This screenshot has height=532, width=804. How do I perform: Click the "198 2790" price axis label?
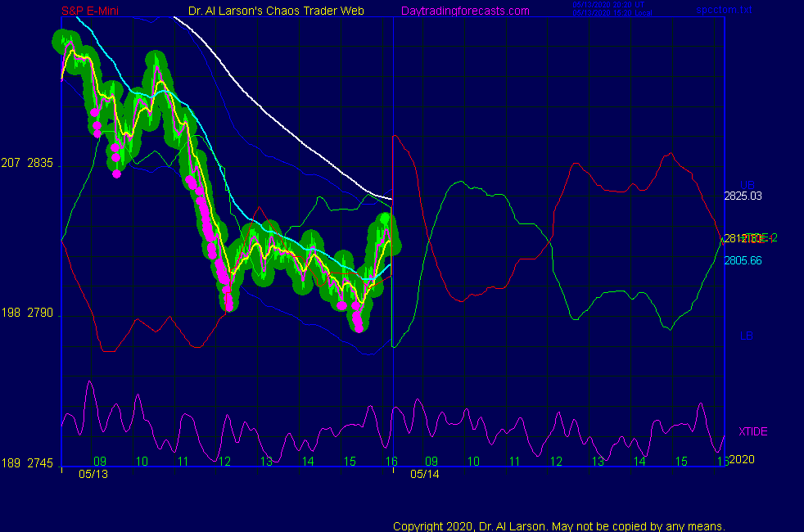tap(27, 313)
